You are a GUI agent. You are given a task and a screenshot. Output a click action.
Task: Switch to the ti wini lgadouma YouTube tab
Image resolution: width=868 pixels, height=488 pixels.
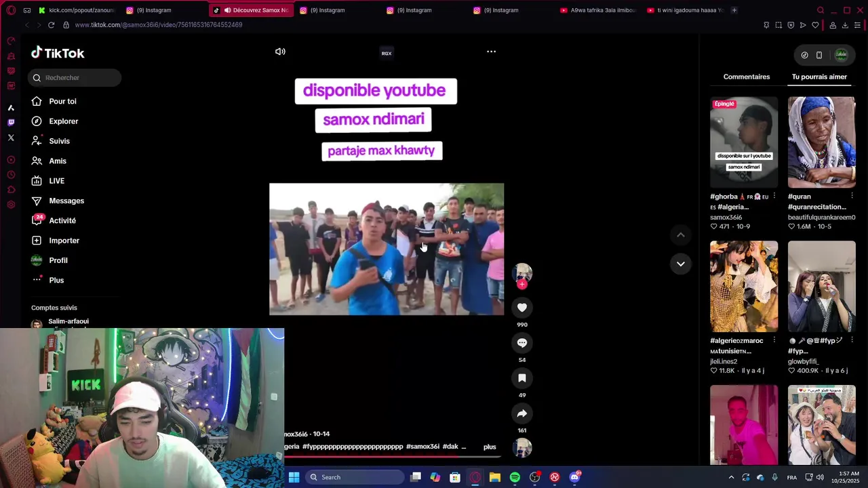coord(686,10)
